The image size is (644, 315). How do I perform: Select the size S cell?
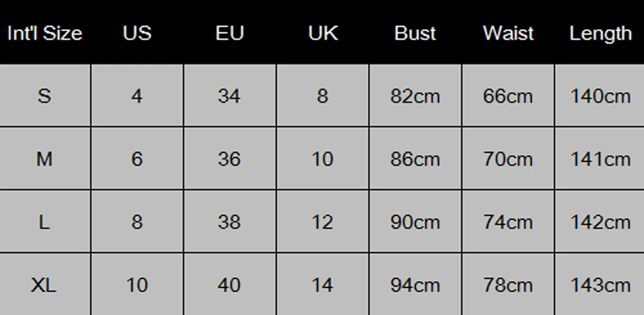(45, 95)
